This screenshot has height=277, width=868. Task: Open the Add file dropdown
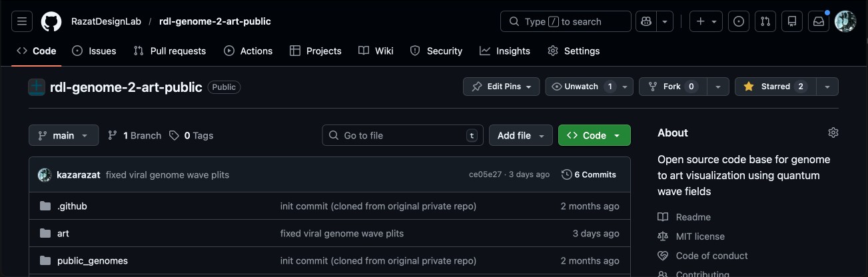coord(520,135)
